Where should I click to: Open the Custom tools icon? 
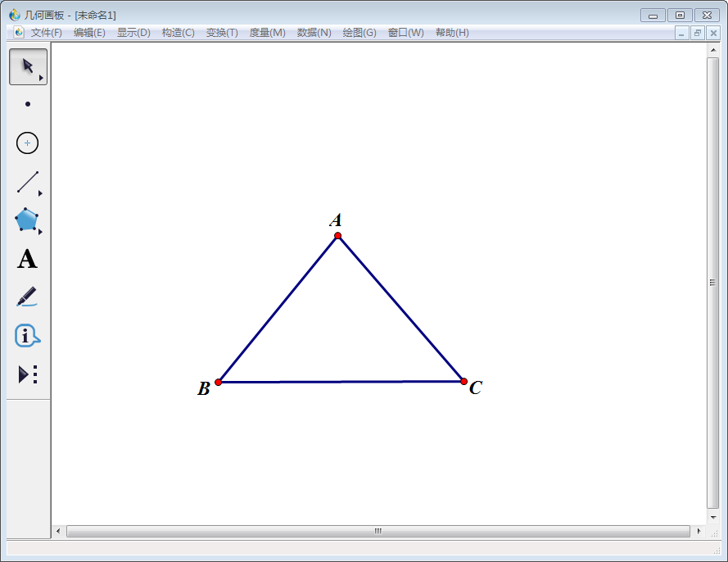coord(28,374)
